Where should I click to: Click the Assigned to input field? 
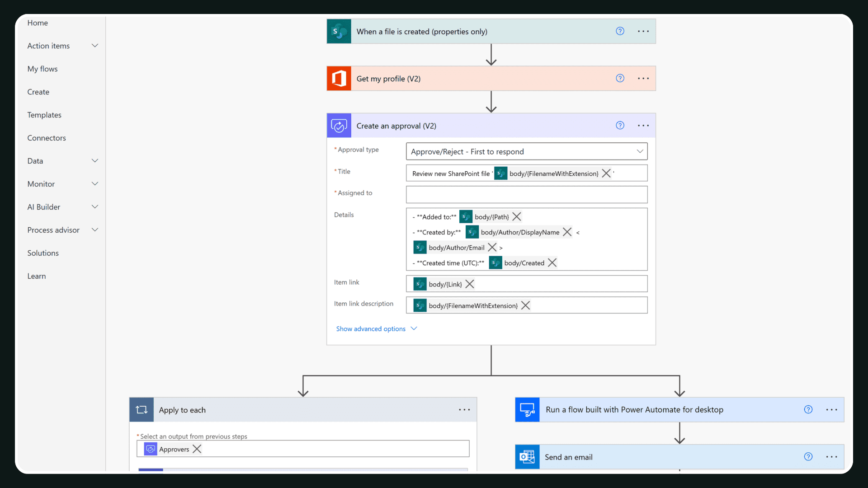tap(526, 195)
